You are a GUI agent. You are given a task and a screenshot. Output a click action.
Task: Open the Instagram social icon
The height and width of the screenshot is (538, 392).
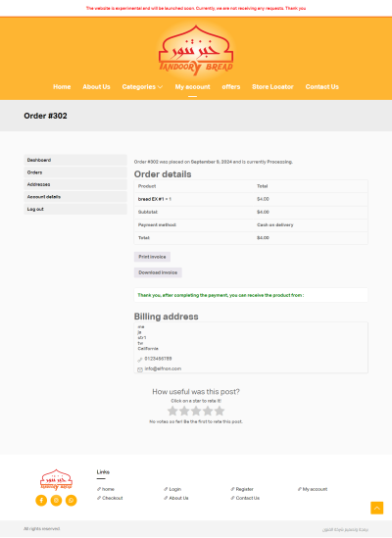point(56,500)
